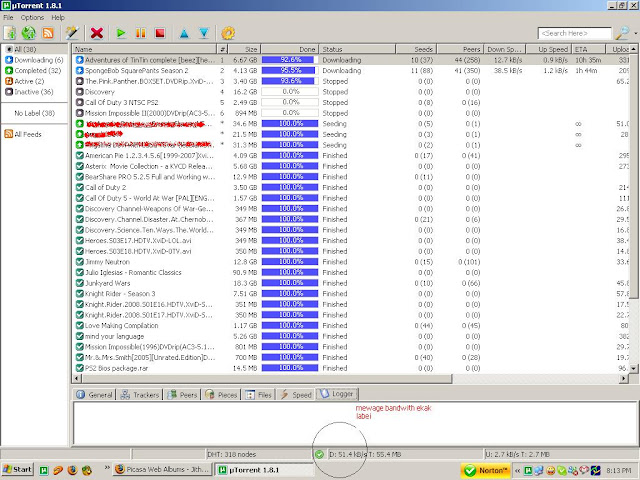Screen dimensions: 640x480
Task: Switch to the Pieces tab
Action: 221,395
